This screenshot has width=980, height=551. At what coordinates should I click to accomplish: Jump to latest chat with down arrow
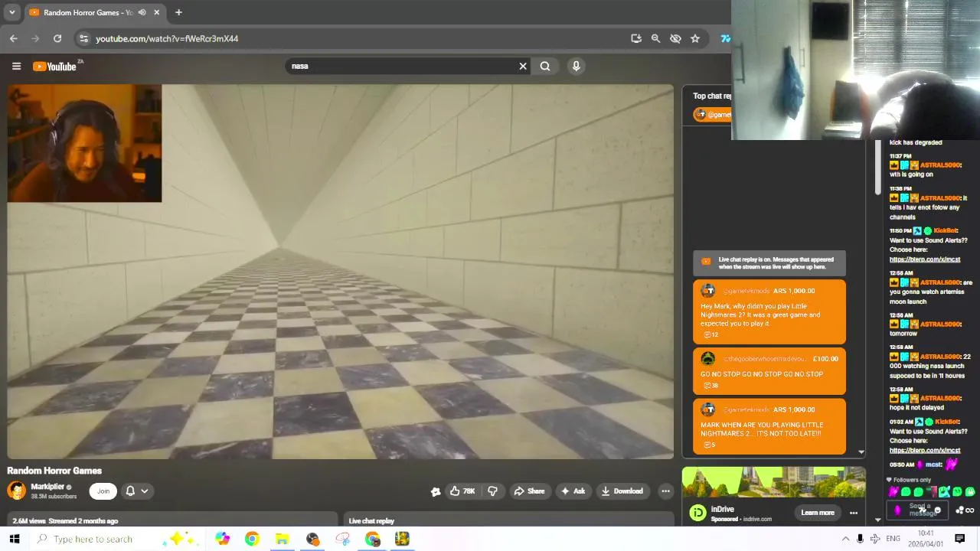click(x=861, y=452)
